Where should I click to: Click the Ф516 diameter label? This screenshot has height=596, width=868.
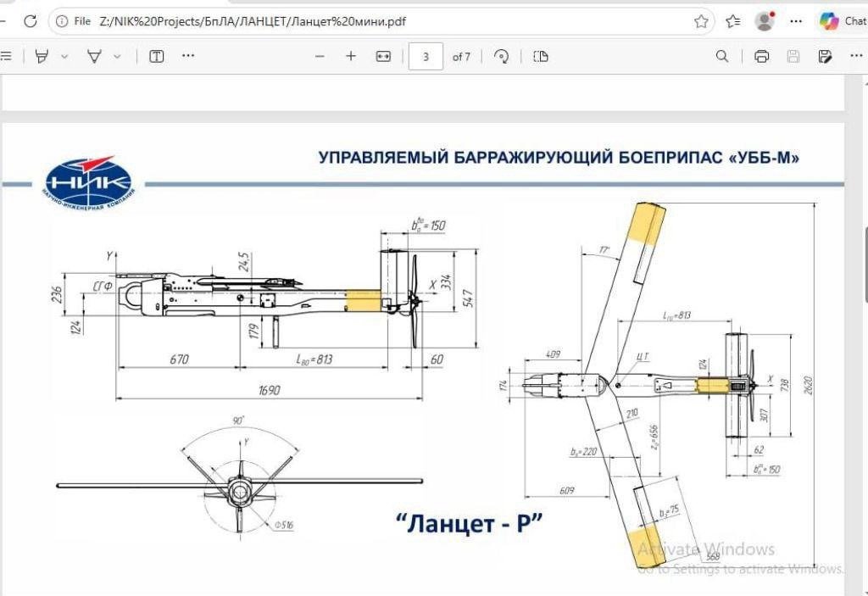click(x=283, y=525)
